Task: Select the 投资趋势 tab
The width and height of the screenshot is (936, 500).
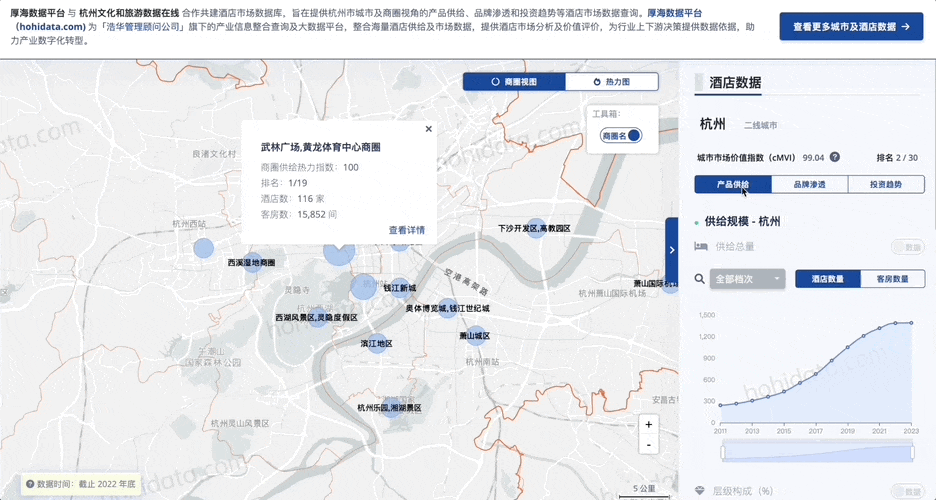Action: coord(886,184)
